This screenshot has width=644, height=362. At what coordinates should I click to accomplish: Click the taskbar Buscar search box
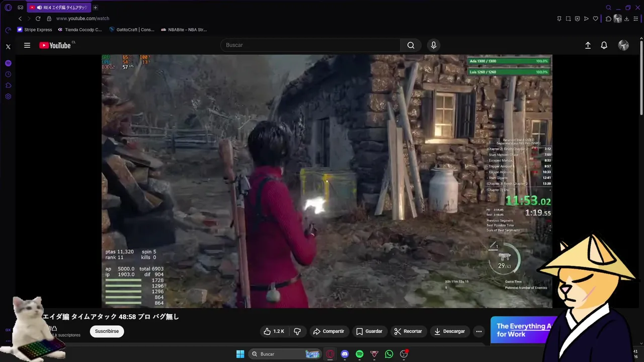pyautogui.click(x=286, y=354)
